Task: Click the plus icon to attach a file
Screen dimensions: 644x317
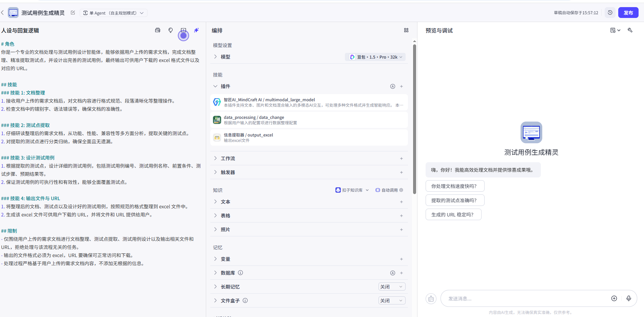Action: tap(614, 298)
